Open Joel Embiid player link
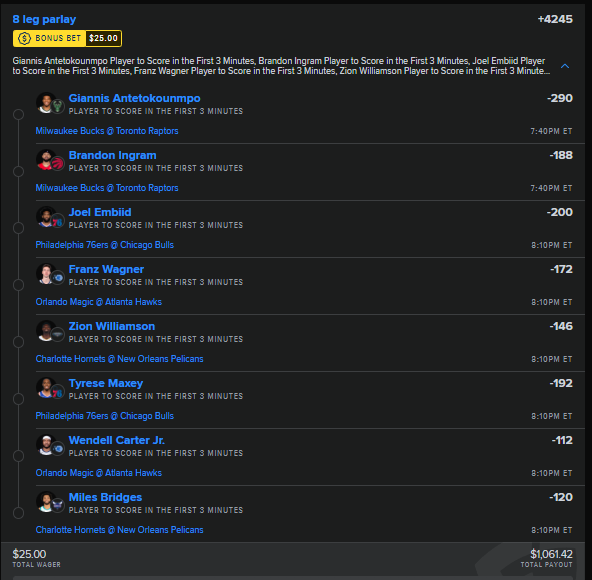This screenshot has width=592, height=580. point(100,212)
